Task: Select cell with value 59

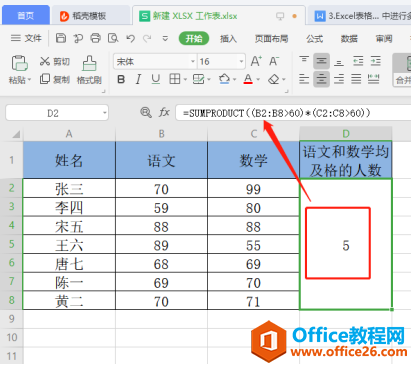Action: [x=161, y=208]
